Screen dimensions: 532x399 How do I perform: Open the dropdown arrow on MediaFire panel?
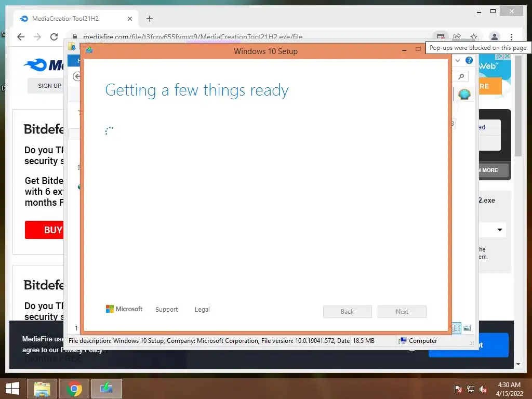500,230
